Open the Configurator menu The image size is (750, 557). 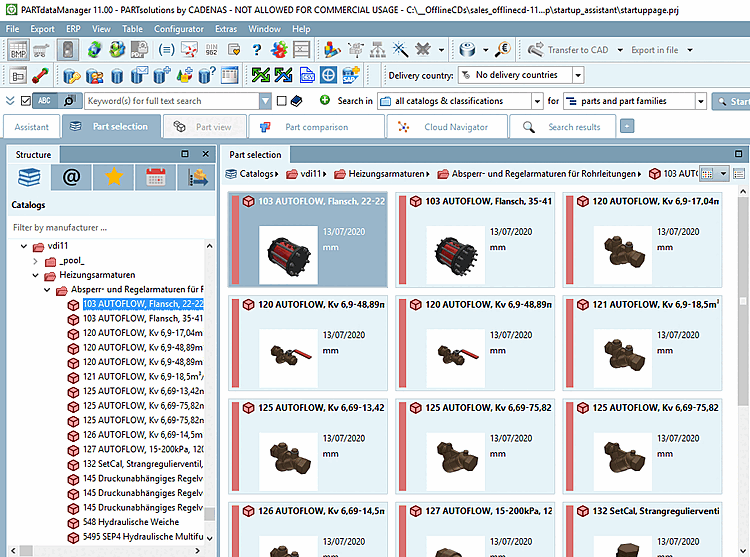click(x=178, y=29)
